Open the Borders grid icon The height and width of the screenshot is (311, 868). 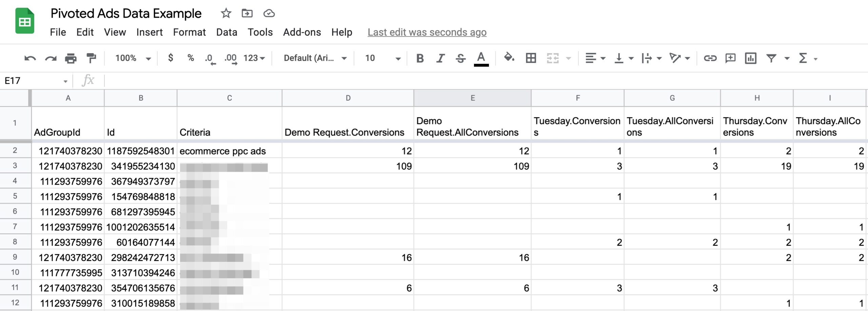tap(531, 58)
